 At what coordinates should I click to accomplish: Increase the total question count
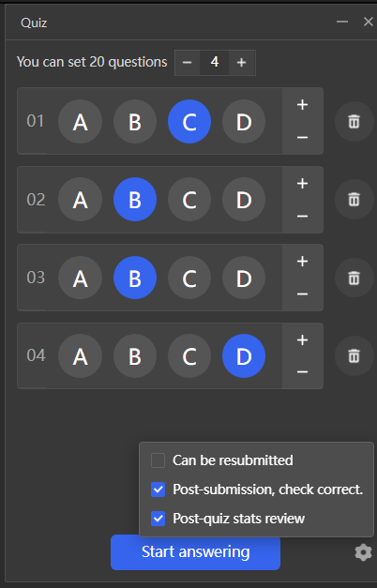click(242, 62)
